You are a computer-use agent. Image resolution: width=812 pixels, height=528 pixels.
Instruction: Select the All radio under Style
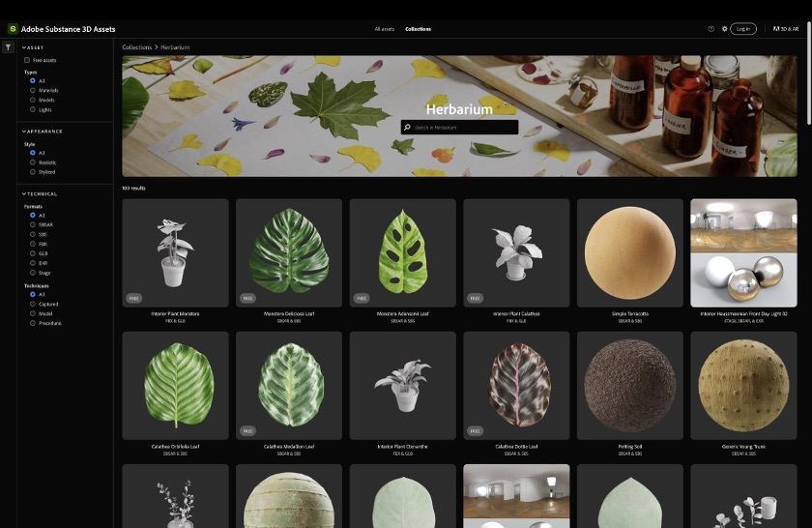pos(33,153)
